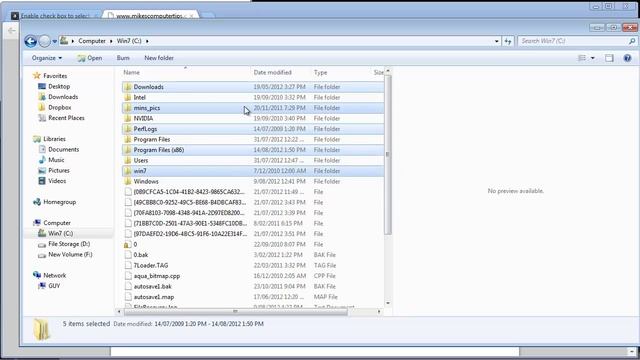This screenshot has height=360, width=640.
Task: Open Dropbox in the navigation pane
Action: 60,107
